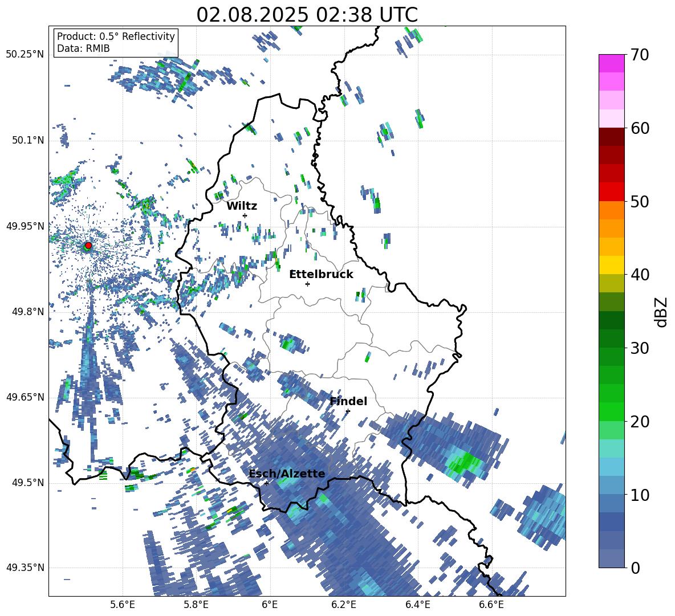Select the Ettelbruck city label
The image size is (675, 616).
321,275
